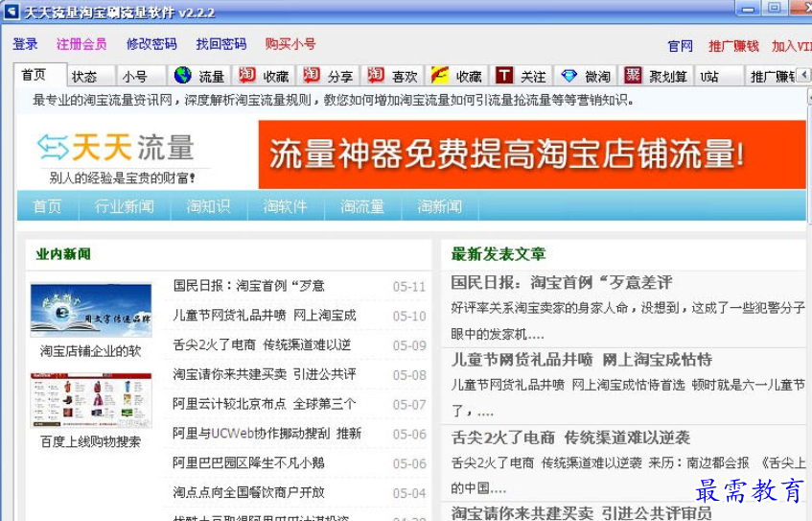
Task: Open news 淘点点向全国餐饮商户开放
Action: [248, 492]
